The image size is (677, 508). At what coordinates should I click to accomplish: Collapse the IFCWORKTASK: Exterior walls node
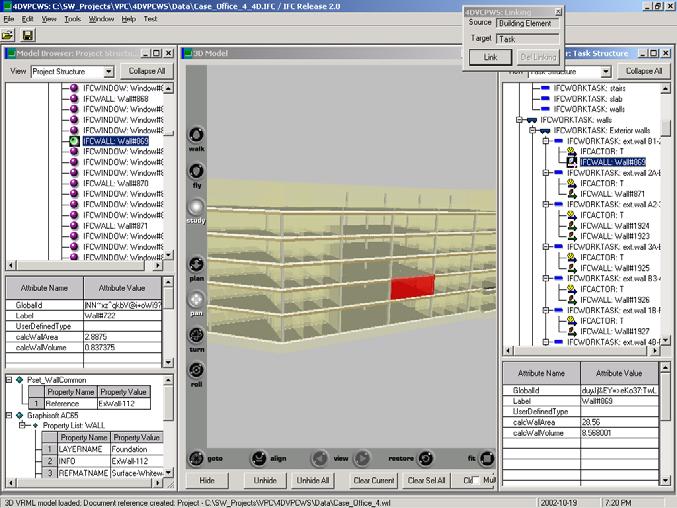[x=533, y=130]
